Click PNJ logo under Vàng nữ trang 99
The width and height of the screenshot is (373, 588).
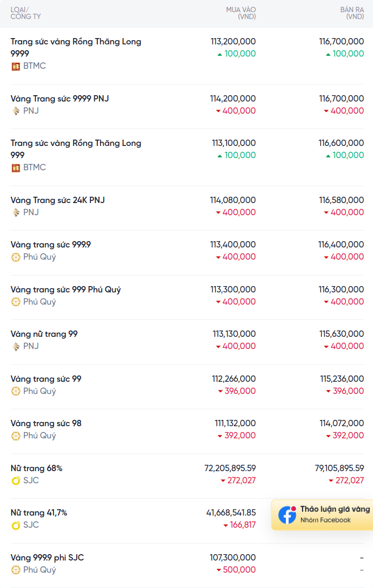click(x=16, y=346)
